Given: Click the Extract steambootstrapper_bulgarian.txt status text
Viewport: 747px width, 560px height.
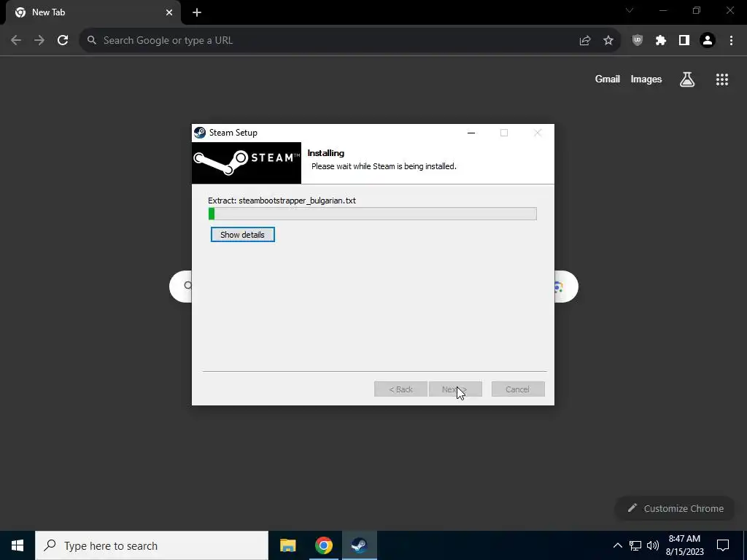Looking at the screenshot, I should (x=282, y=201).
